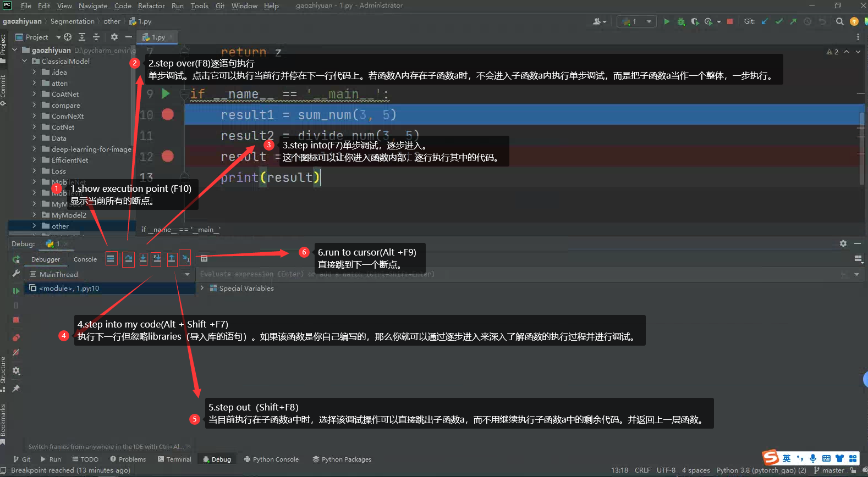Collapse the ClassicalModel folder
Screen dimensions: 868x477
[x=25, y=61]
